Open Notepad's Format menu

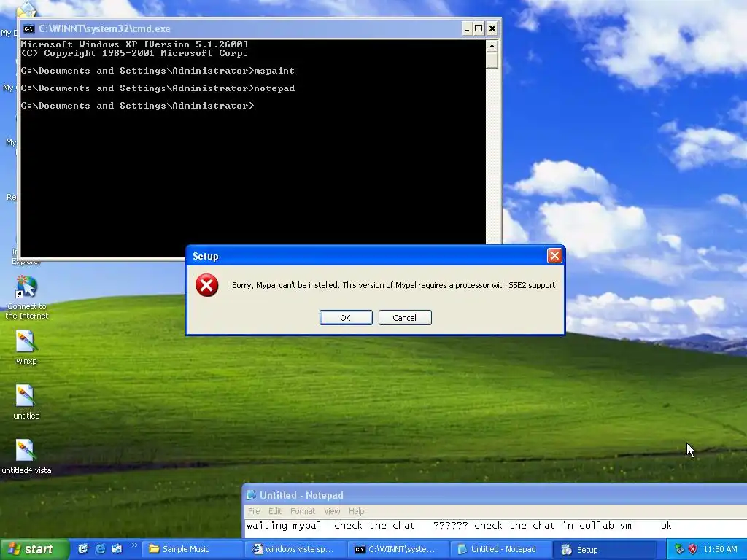(303, 511)
